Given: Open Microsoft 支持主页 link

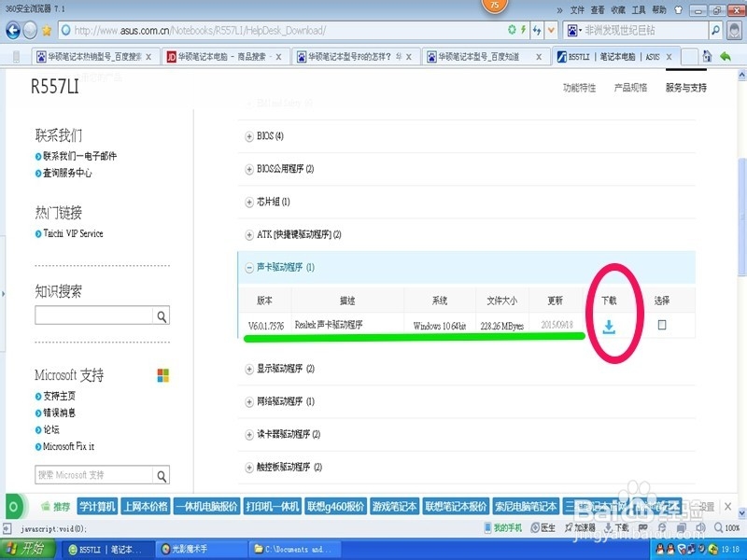Looking at the screenshot, I should pos(59,396).
